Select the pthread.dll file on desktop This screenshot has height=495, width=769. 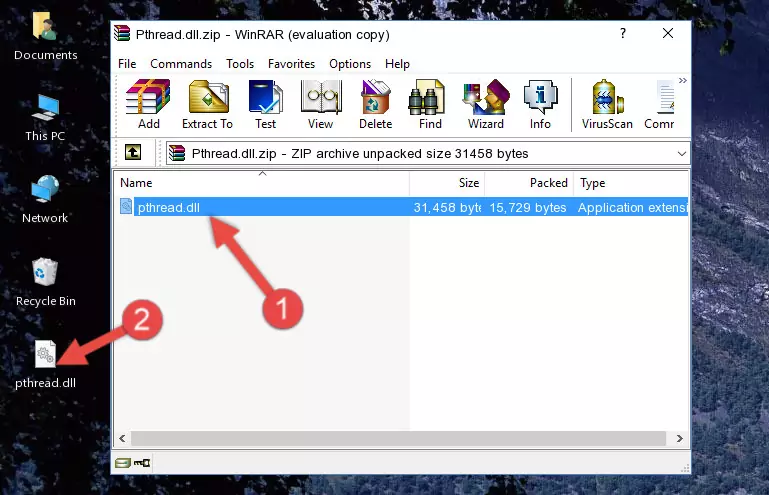click(x=46, y=365)
